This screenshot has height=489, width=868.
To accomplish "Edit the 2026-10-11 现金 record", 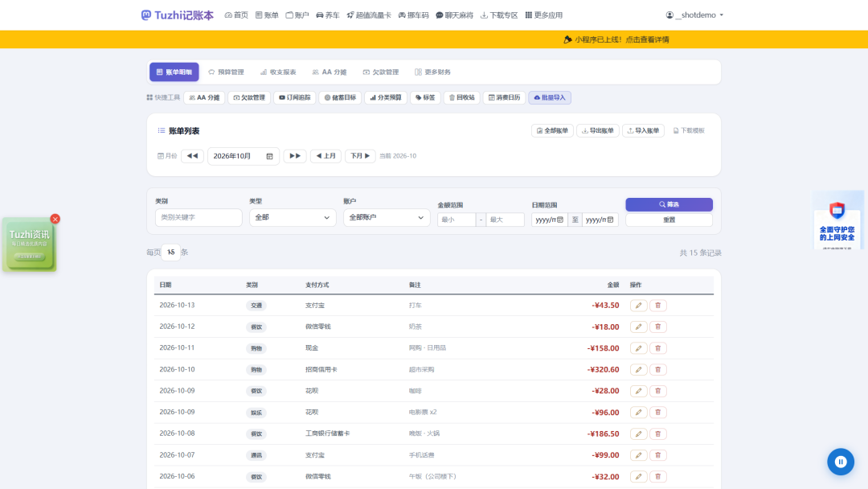I will coord(638,348).
